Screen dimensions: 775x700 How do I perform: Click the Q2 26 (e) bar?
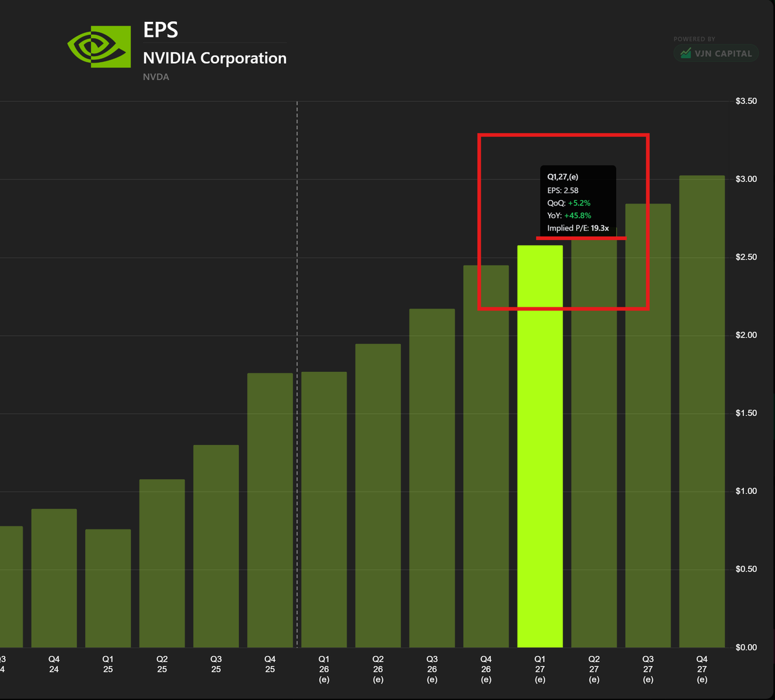378,496
